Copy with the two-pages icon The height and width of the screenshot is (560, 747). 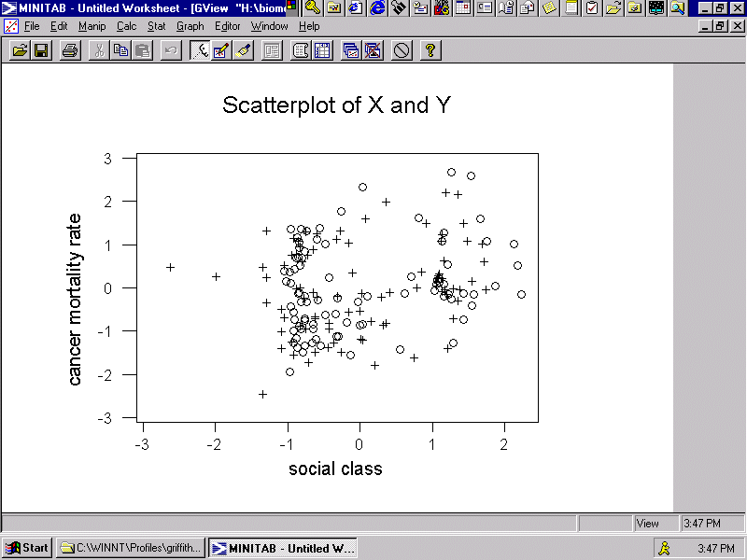pyautogui.click(x=120, y=50)
